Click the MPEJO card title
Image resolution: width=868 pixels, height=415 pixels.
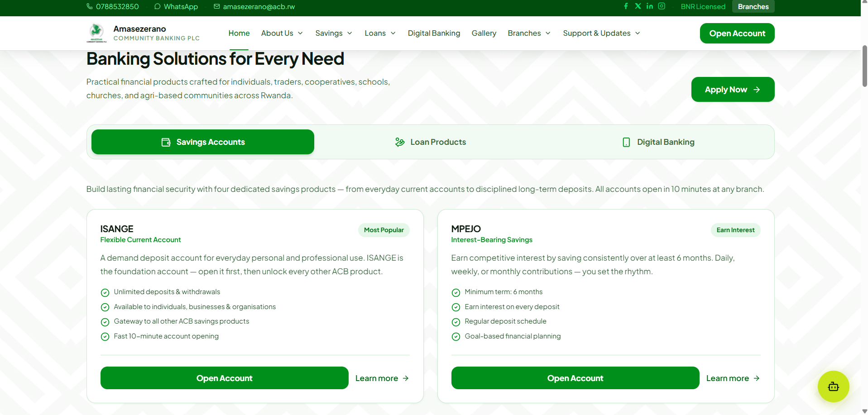[466, 229]
